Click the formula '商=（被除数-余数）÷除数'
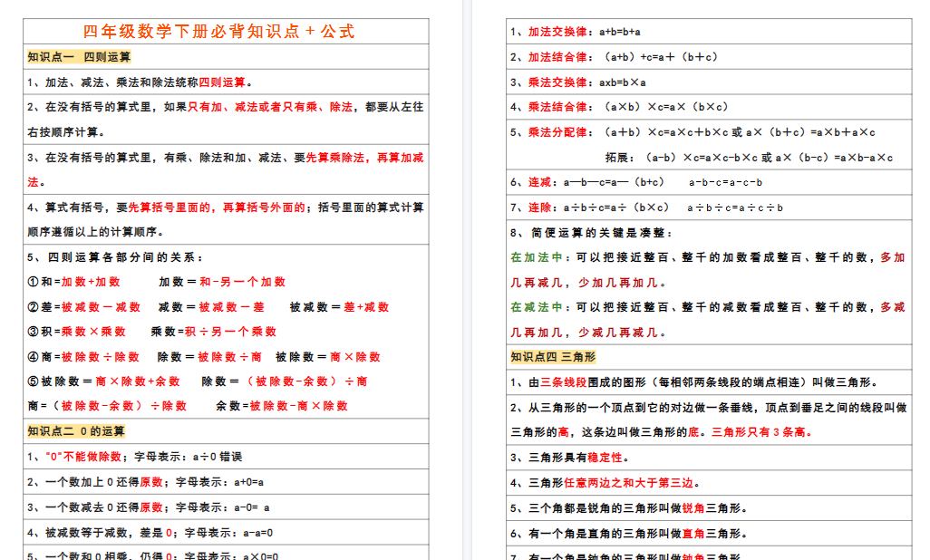The image size is (930, 560). tap(107, 406)
